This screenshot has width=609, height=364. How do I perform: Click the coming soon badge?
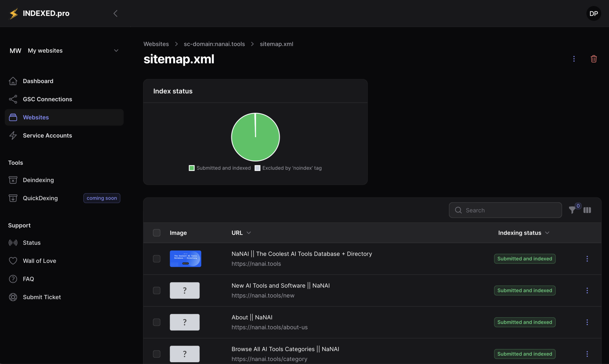pos(102,198)
